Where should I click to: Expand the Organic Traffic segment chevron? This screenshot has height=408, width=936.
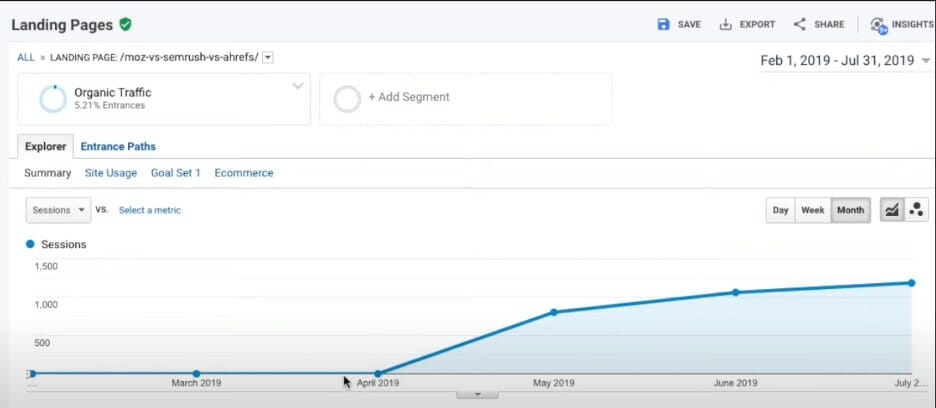point(297,87)
